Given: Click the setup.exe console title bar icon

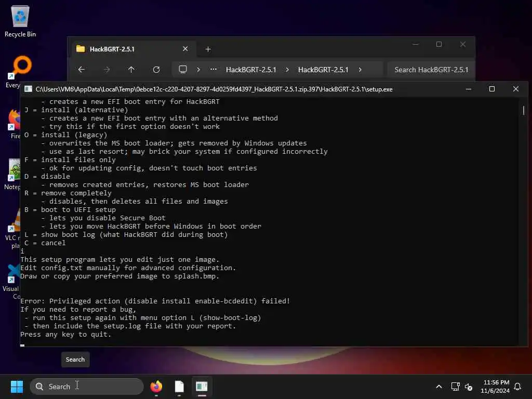Looking at the screenshot, I should tap(28, 89).
